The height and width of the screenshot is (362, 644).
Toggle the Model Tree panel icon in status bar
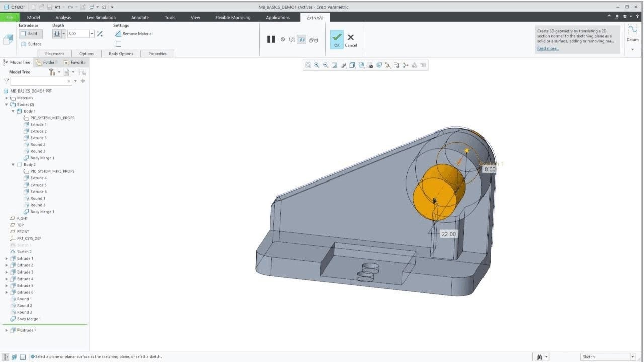coord(6,357)
